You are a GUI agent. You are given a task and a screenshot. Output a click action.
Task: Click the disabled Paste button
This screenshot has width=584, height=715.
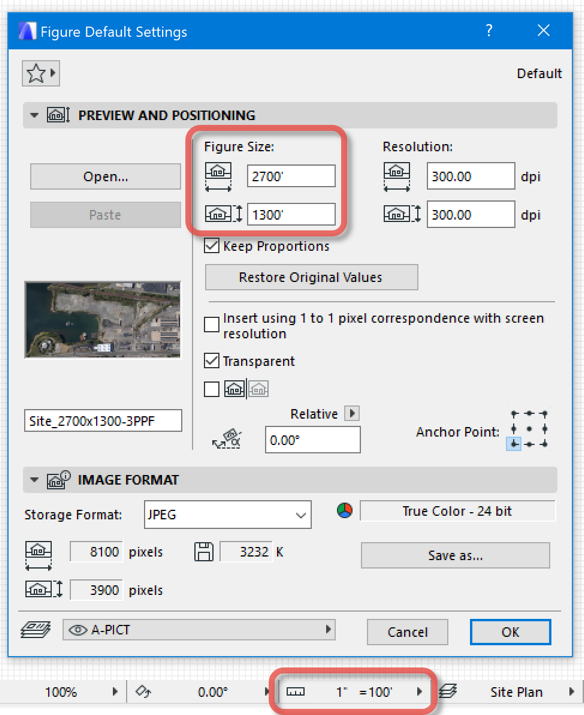105,215
